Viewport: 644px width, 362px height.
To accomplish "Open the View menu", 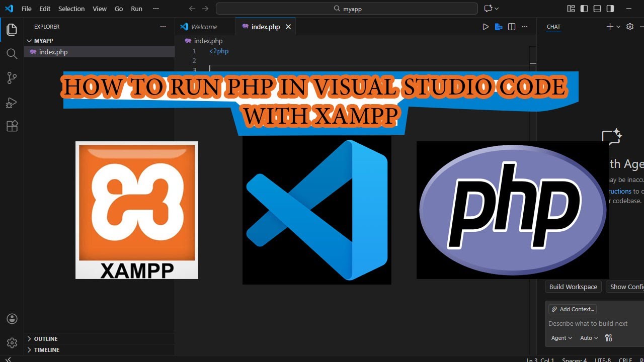I will pos(100,9).
